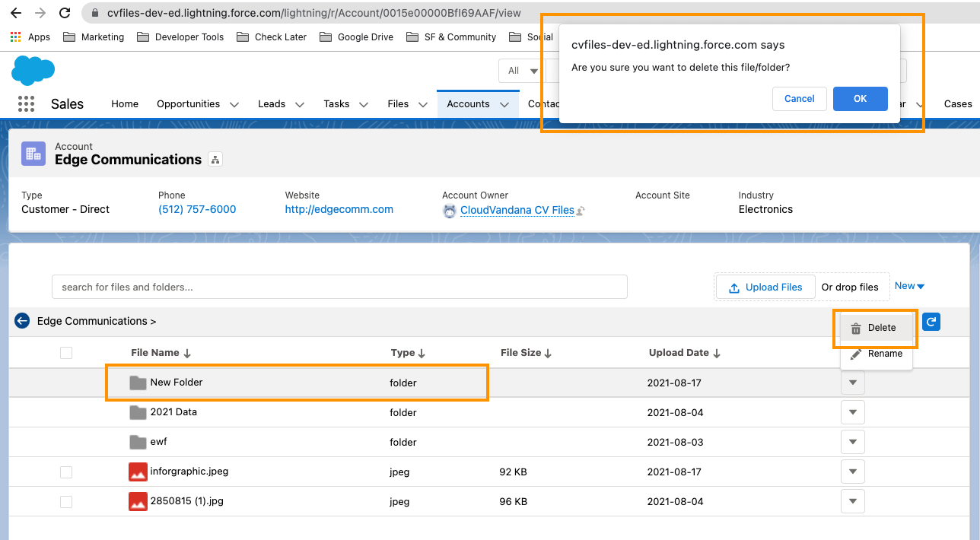Open the edgecomm.com website link

click(x=339, y=209)
